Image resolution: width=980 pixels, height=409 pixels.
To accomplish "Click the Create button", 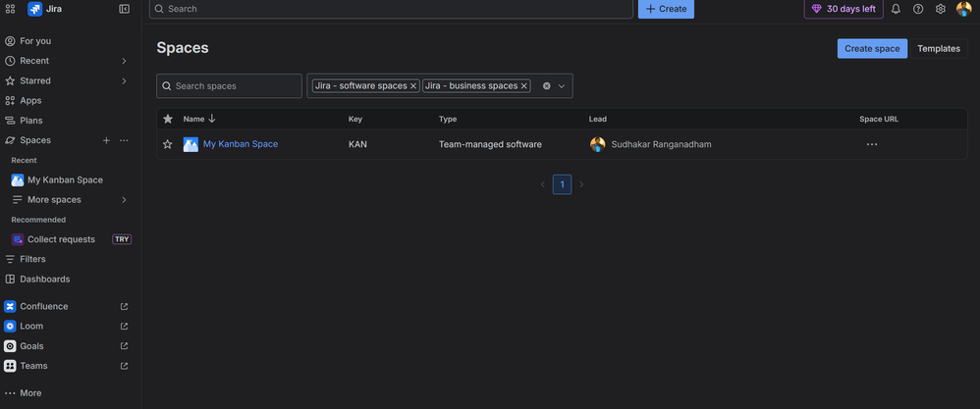I will coord(666,9).
